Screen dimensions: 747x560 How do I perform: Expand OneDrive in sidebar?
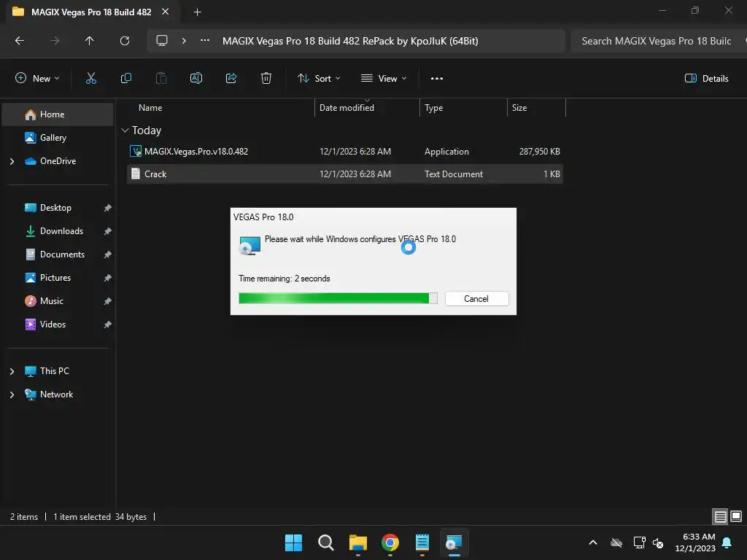[12, 161]
